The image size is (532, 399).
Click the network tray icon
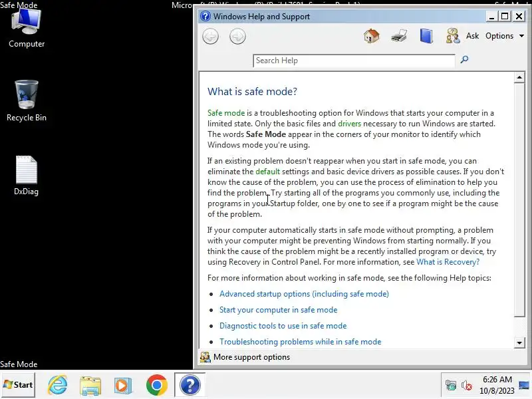coord(451,386)
